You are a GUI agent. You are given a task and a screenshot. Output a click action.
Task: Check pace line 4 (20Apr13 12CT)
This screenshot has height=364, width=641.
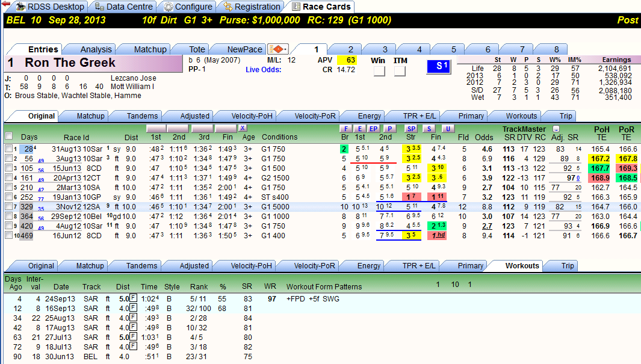[8, 177]
